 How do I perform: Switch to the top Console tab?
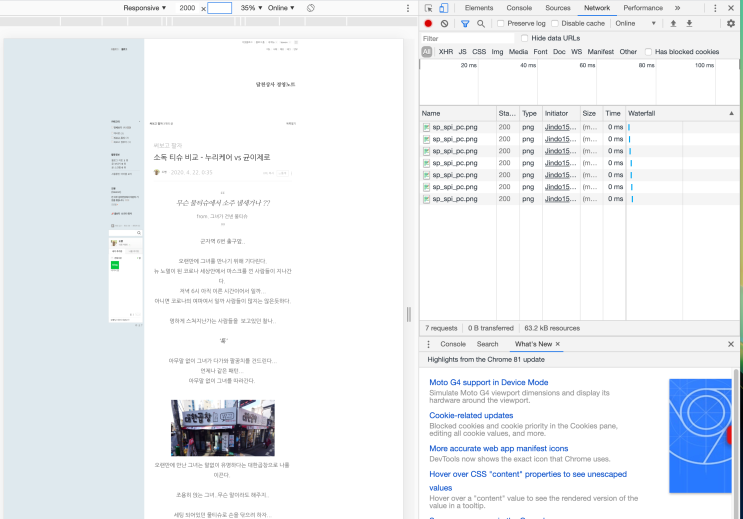click(x=519, y=8)
